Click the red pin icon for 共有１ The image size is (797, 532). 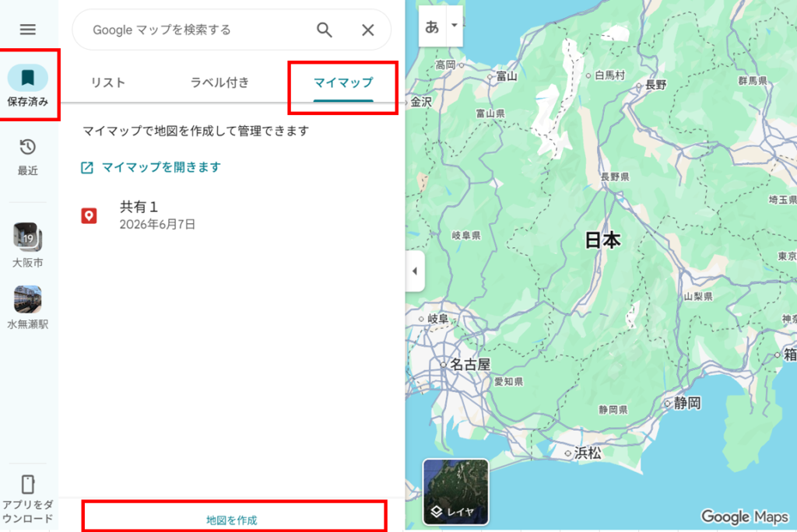coord(89,215)
